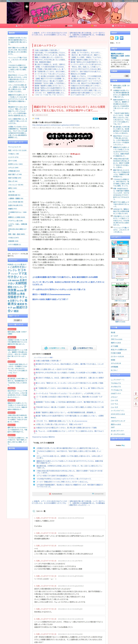Screen dimensions: 138x644
Task: Open the 子育てちゃんねる site thumbnail
Action: [120, 291]
